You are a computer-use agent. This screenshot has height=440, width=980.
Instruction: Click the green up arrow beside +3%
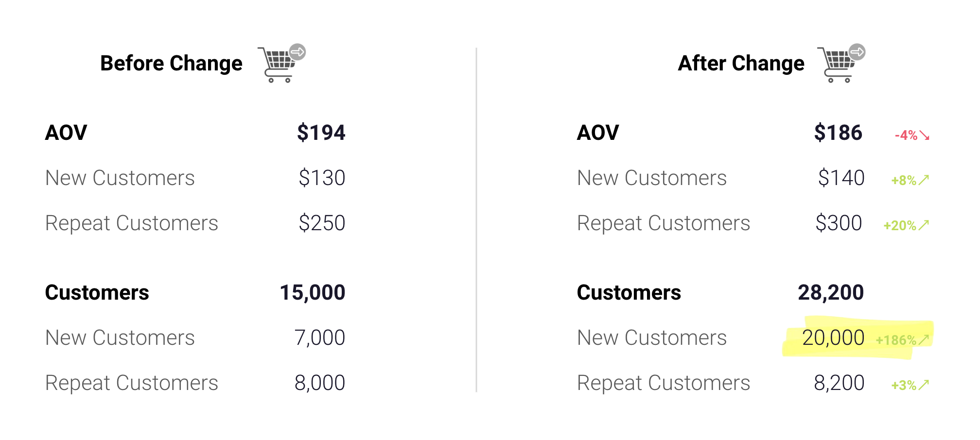[924, 385]
